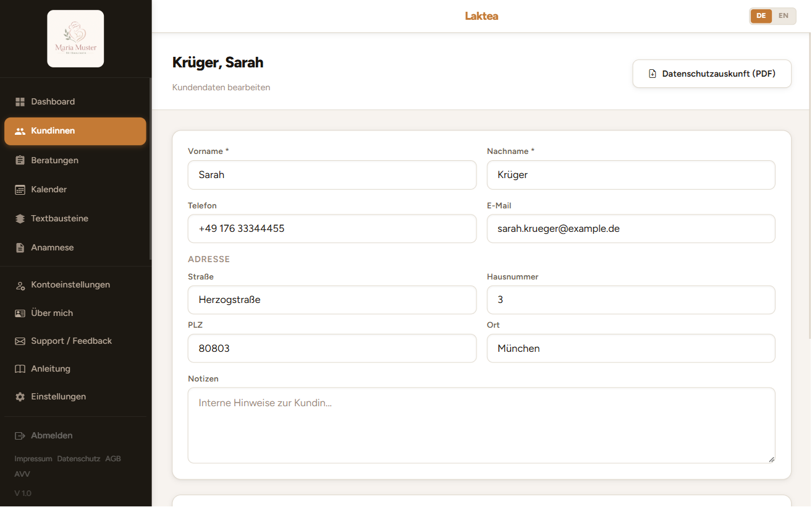
Task: Click into the Notizen text area
Action: (x=481, y=425)
